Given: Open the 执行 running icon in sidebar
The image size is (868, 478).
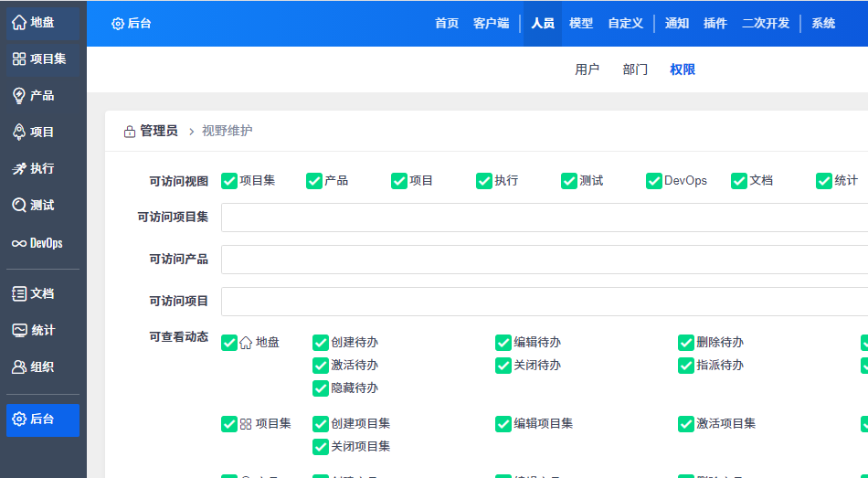Looking at the screenshot, I should point(19,168).
